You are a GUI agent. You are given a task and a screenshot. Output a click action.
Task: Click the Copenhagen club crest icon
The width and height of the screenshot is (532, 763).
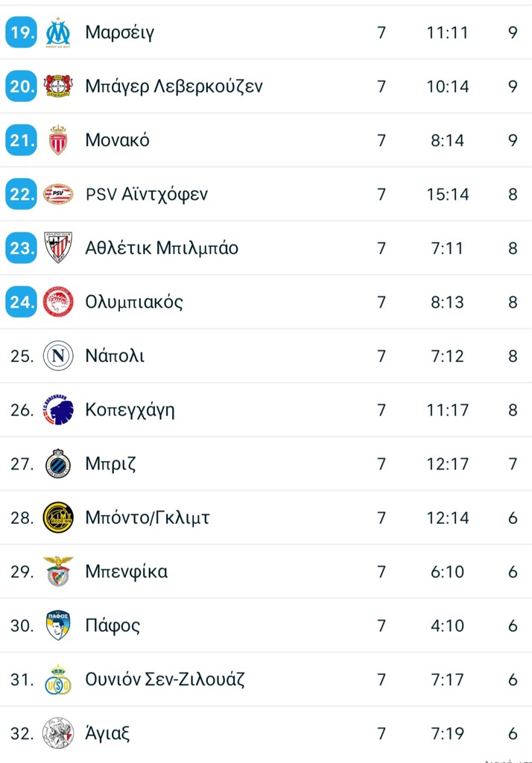(x=57, y=410)
